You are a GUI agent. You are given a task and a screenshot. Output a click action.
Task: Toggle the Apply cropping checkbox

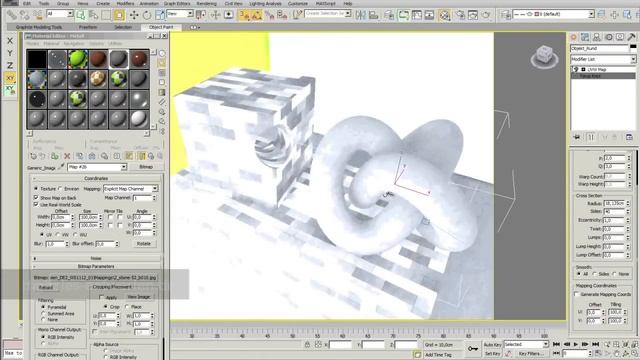click(102, 297)
